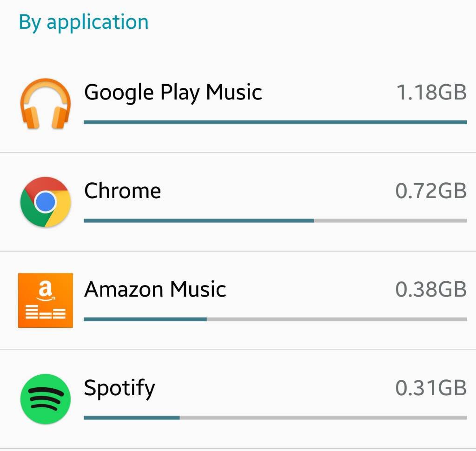
Task: Select the 0.31GB usage value
Action: pos(431,388)
